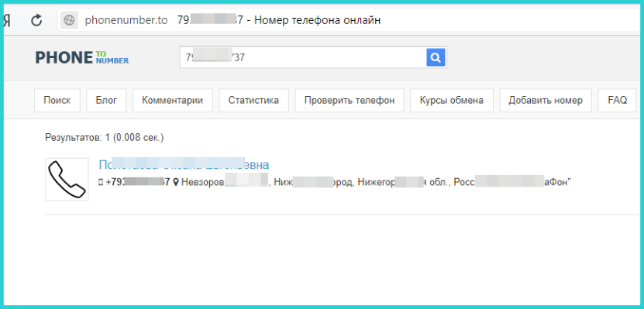
Task: Open the Блог menu item
Action: [x=106, y=100]
